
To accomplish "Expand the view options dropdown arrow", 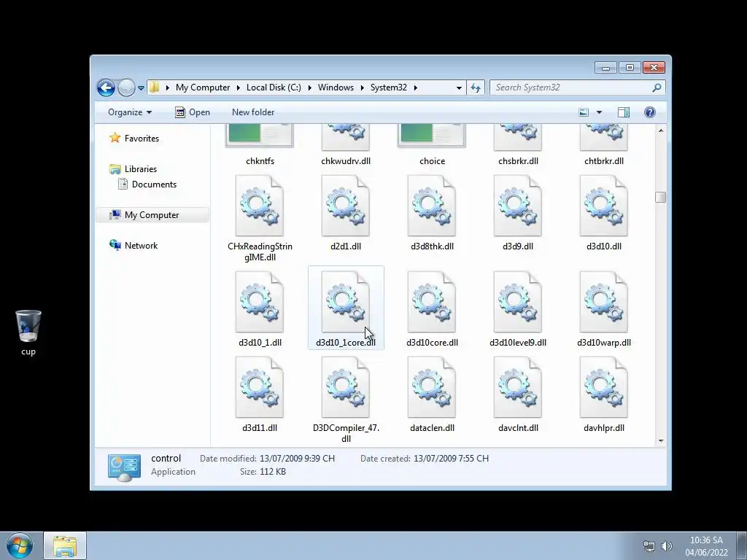I will 600,112.
